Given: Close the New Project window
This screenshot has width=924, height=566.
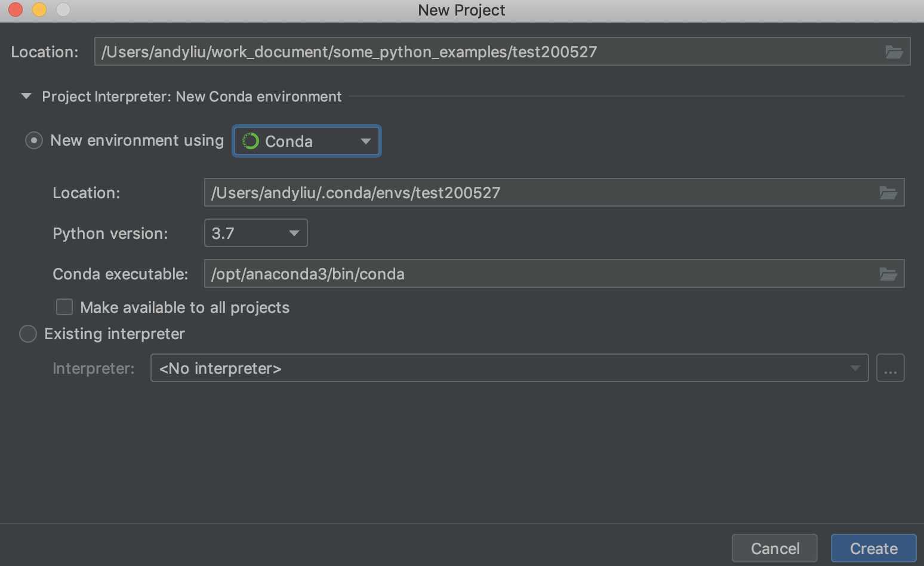Looking at the screenshot, I should pyautogui.click(x=16, y=10).
